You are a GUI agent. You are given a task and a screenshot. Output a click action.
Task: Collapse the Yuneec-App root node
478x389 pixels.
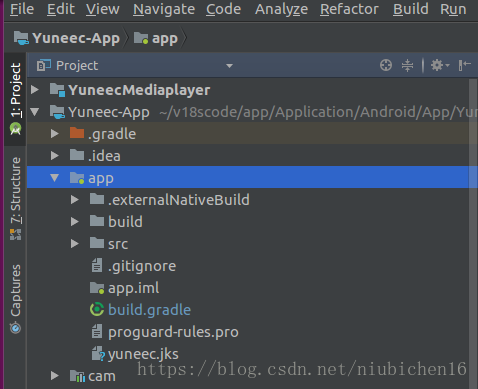[x=35, y=112]
